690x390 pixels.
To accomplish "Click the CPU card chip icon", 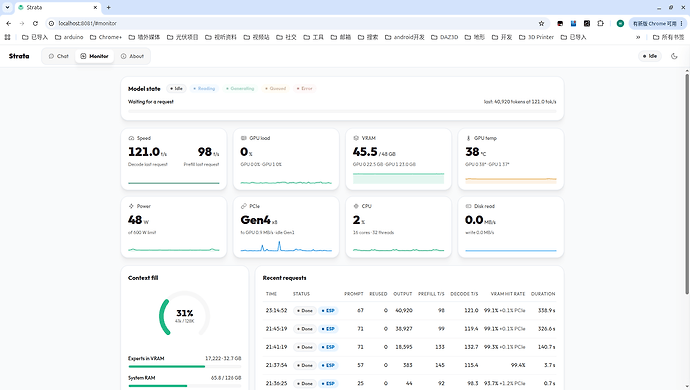I will (356, 206).
